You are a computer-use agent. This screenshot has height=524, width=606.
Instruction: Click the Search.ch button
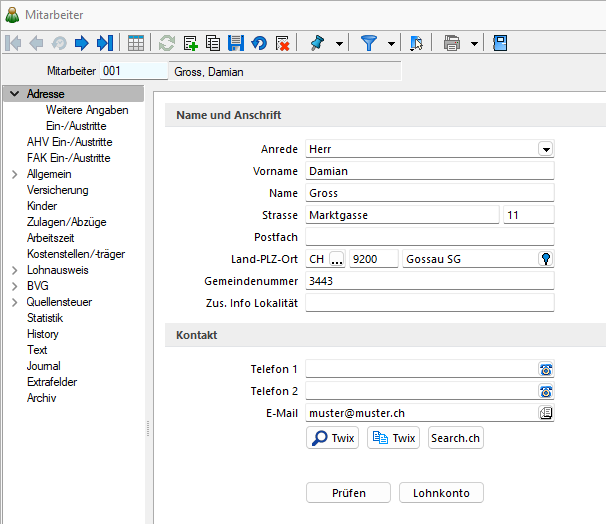tap(455, 438)
